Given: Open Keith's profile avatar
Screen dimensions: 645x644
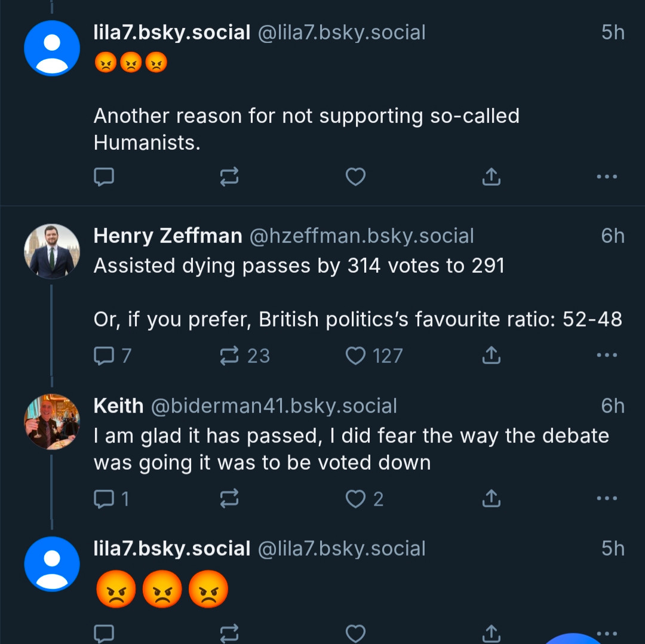Looking at the screenshot, I should pyautogui.click(x=52, y=421).
